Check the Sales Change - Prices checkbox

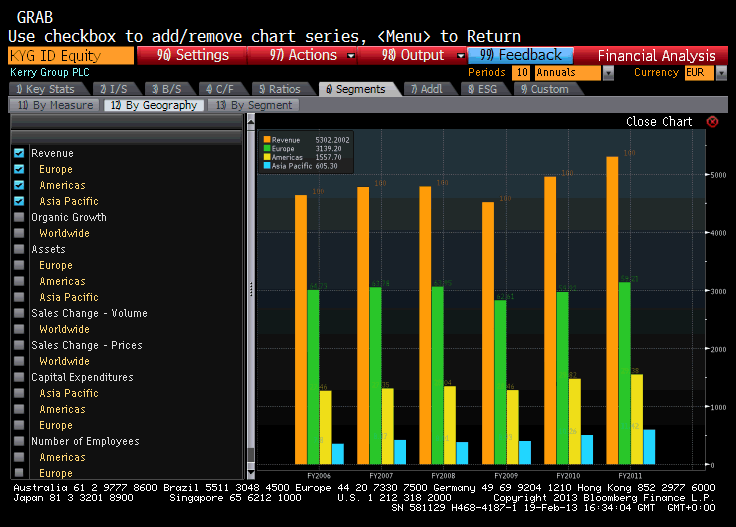[19, 345]
